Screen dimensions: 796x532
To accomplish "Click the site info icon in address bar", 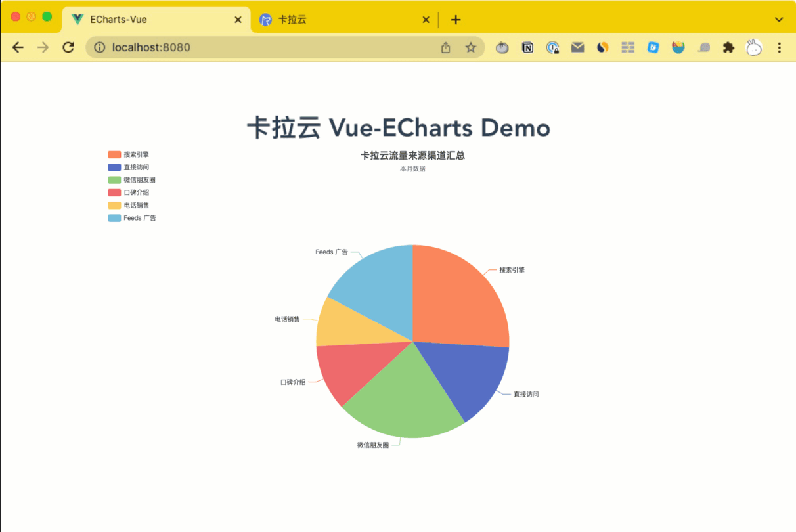I will point(99,47).
